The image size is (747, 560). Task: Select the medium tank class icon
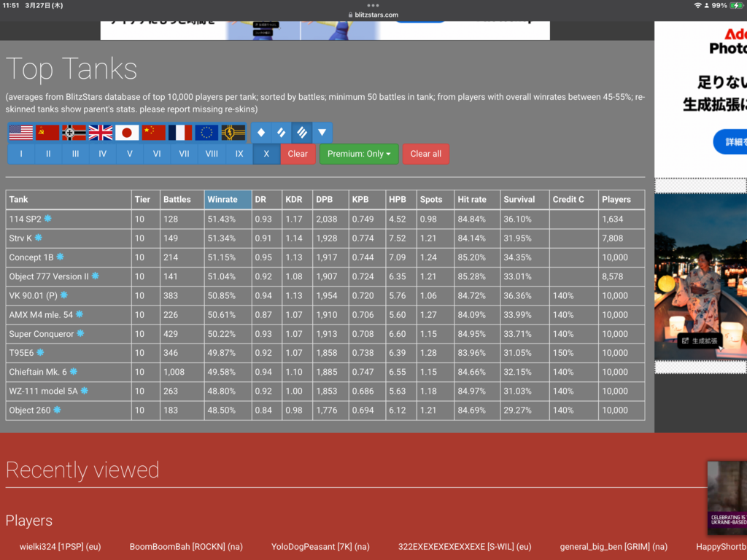[x=281, y=133]
